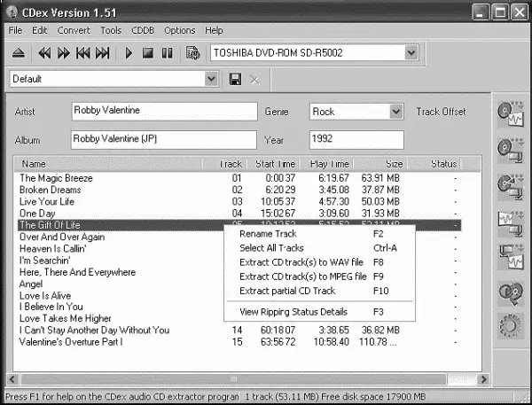
Task: Select track Love Is Alive
Action: 45,296
